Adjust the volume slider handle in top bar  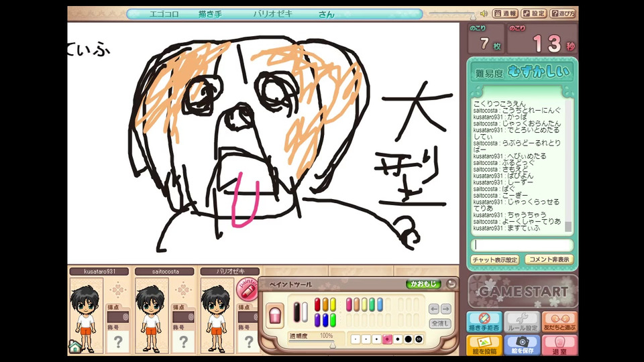[x=473, y=16]
